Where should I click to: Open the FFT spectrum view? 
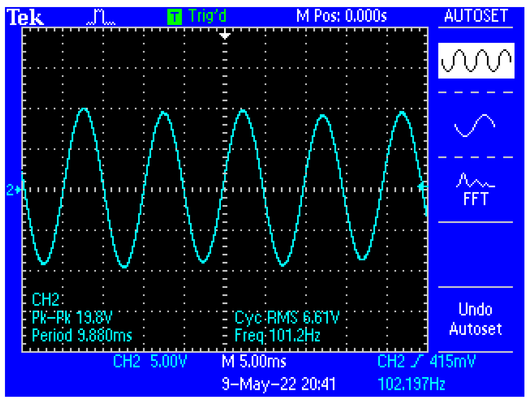(475, 190)
